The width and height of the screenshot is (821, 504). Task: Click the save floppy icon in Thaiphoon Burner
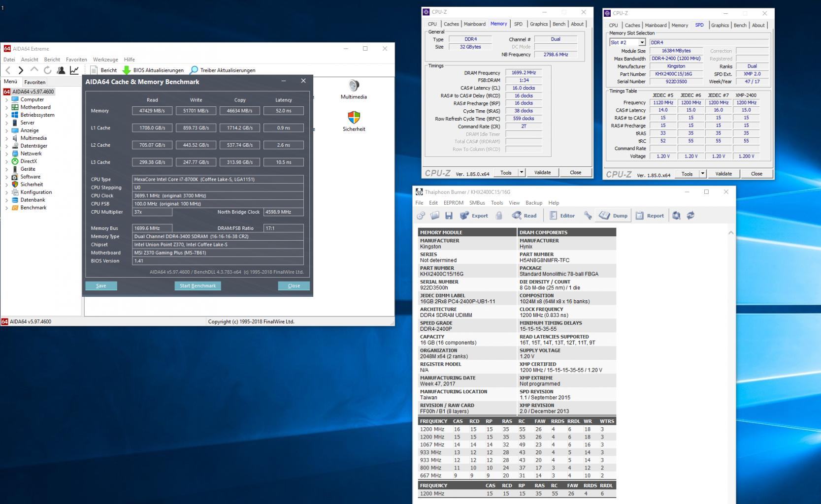[x=449, y=216]
